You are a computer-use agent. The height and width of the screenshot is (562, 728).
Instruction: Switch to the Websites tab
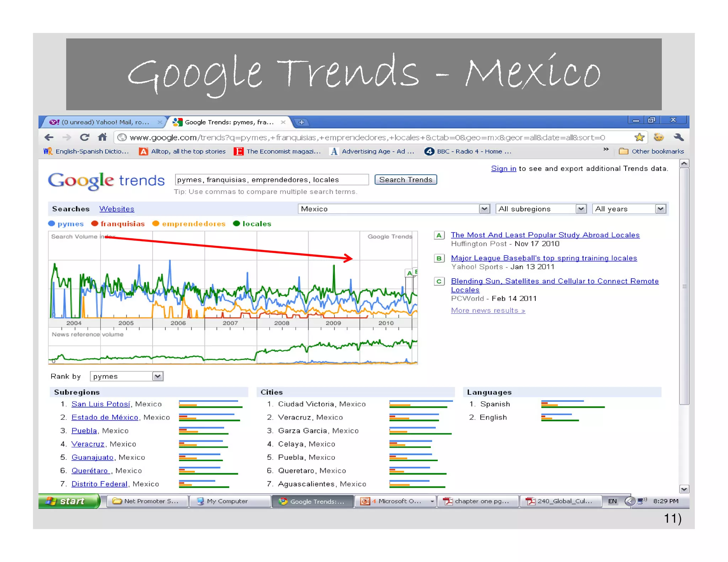117,209
